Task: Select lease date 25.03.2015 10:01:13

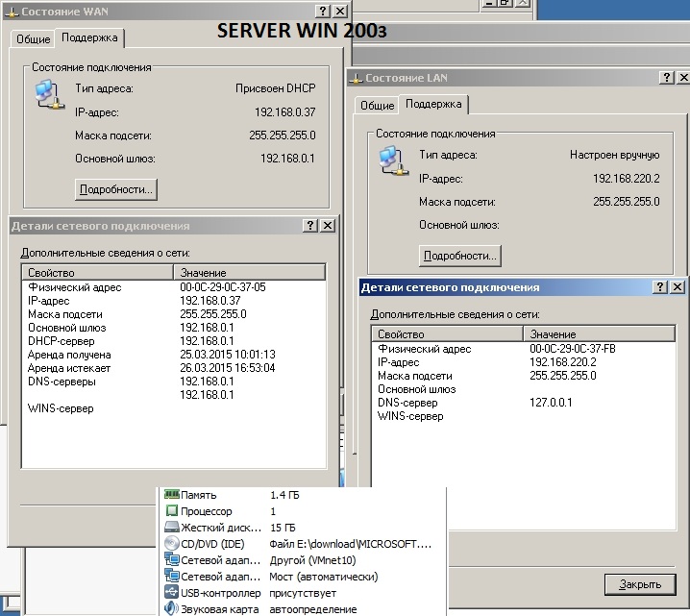Action: tap(228, 355)
